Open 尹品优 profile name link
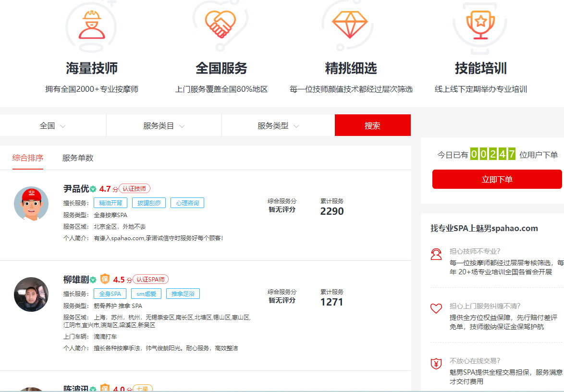 (x=76, y=188)
